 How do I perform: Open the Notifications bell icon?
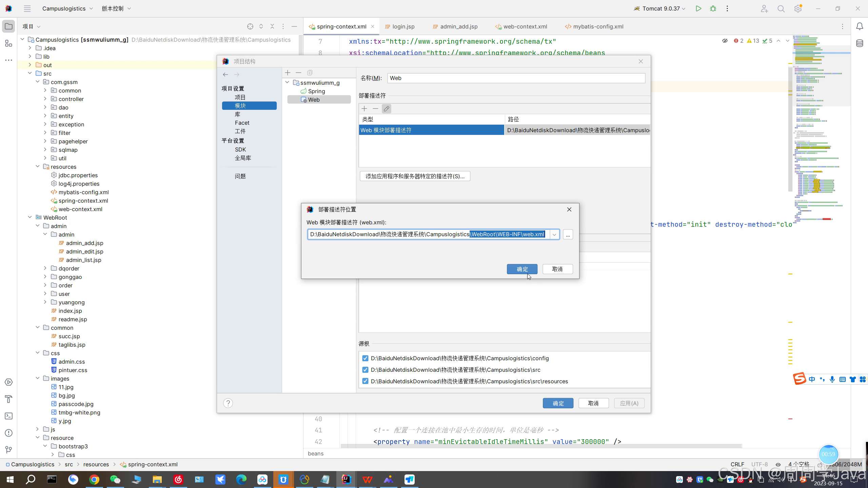coord(860,26)
